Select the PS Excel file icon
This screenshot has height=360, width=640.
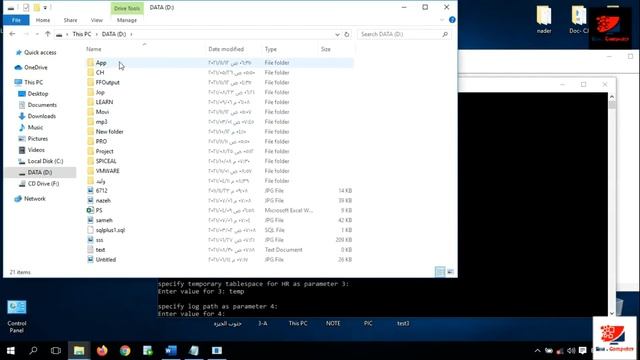(x=90, y=210)
